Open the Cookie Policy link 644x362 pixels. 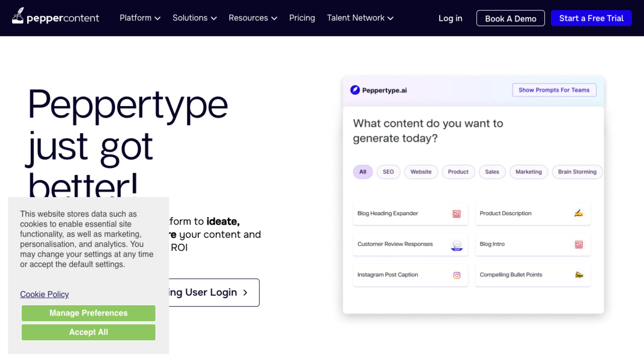pyautogui.click(x=44, y=294)
